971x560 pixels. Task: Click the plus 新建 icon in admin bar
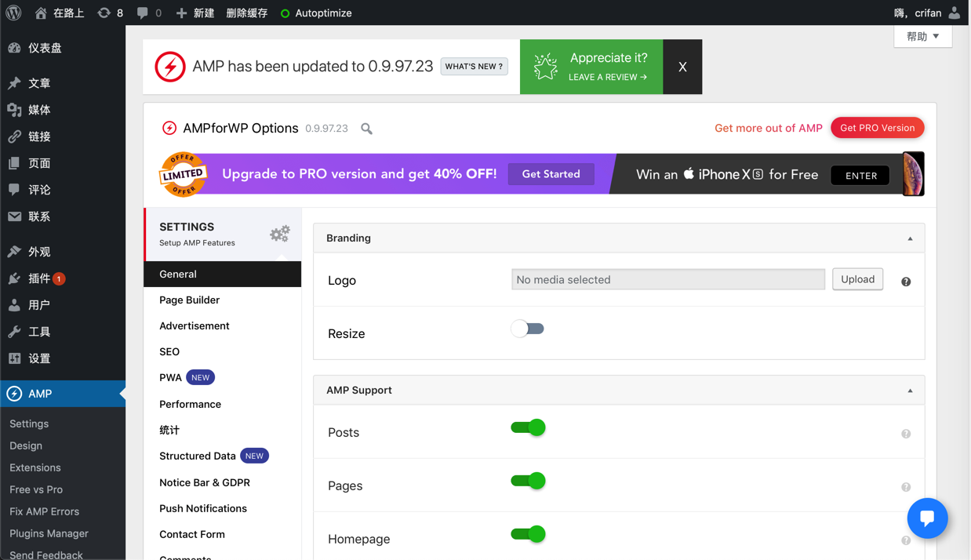click(x=181, y=13)
